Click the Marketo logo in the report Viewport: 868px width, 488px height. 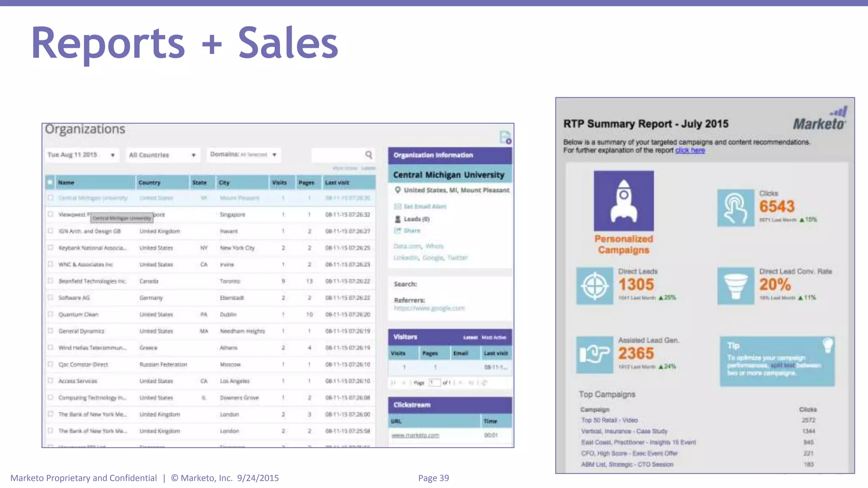point(820,118)
